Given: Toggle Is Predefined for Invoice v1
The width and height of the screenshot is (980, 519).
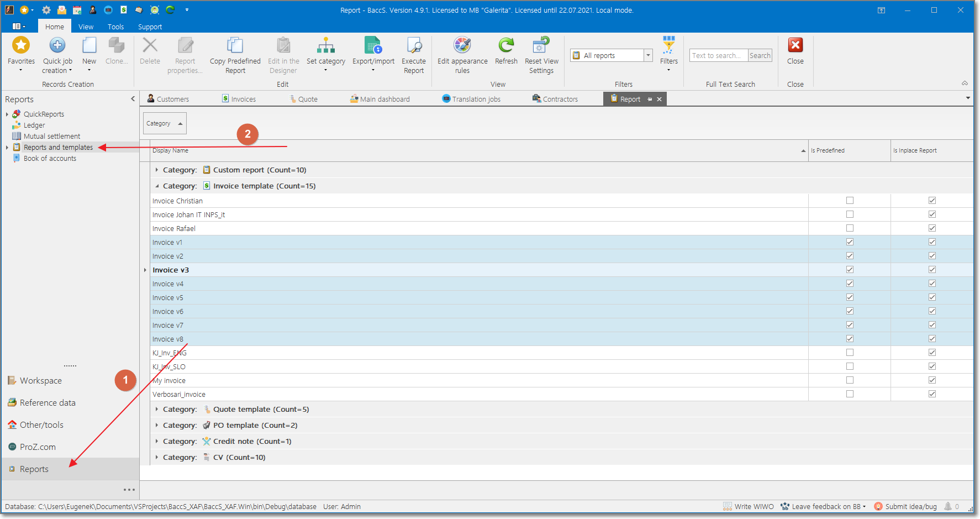Looking at the screenshot, I should pos(850,242).
